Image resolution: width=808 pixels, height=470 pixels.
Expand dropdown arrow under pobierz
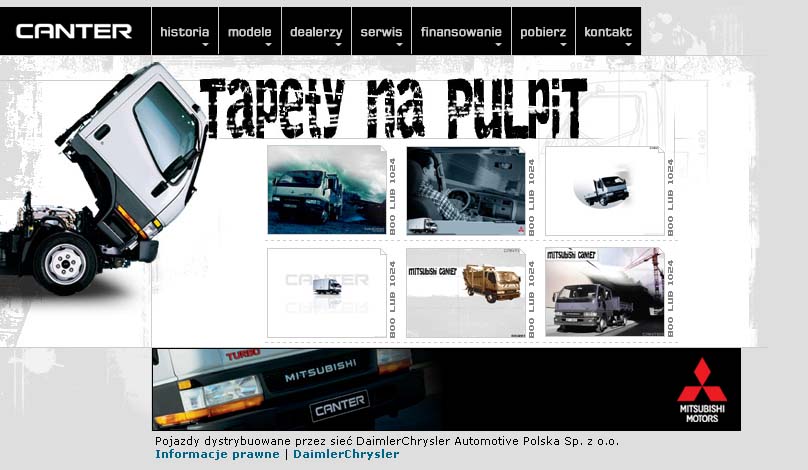click(x=563, y=45)
